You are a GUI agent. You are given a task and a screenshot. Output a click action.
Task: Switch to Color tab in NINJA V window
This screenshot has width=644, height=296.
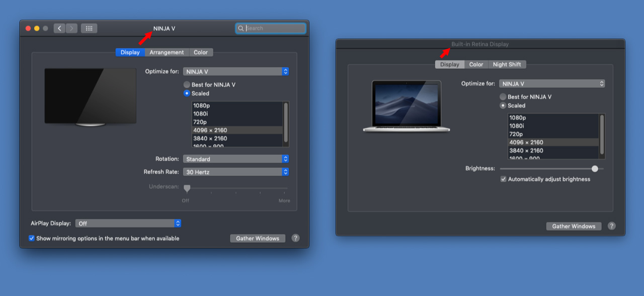tap(201, 52)
